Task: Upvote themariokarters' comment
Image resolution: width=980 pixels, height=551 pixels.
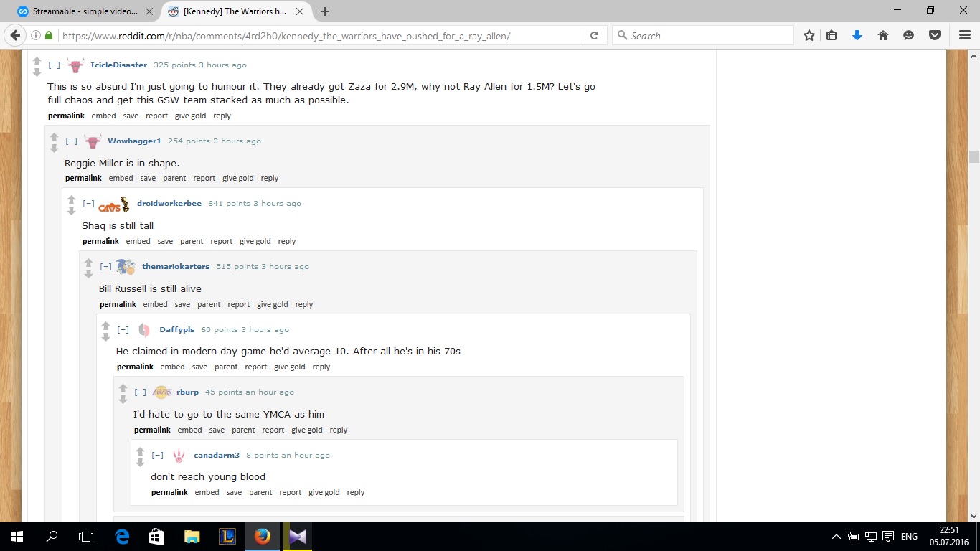Action: tap(88, 263)
